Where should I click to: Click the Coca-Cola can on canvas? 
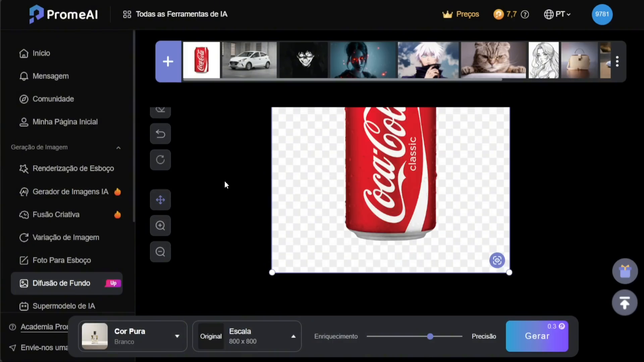coord(391,174)
